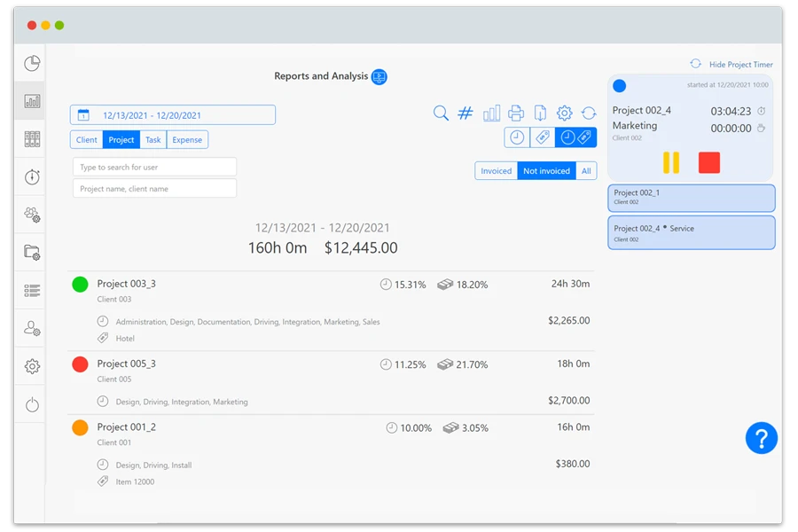Viewport: 798px width, 532px height.
Task: Click the magnifier search icon in toolbar
Action: click(441, 113)
